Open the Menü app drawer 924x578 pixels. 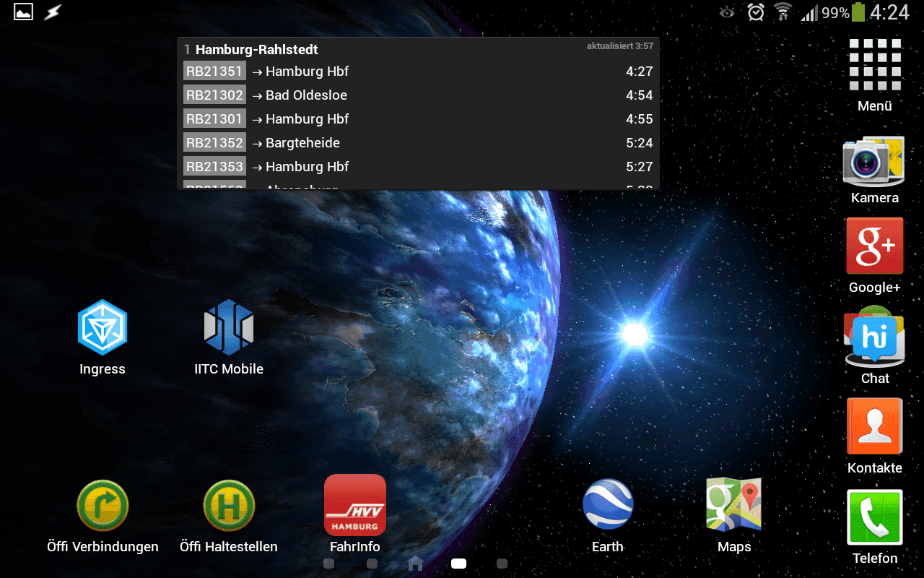point(875,74)
